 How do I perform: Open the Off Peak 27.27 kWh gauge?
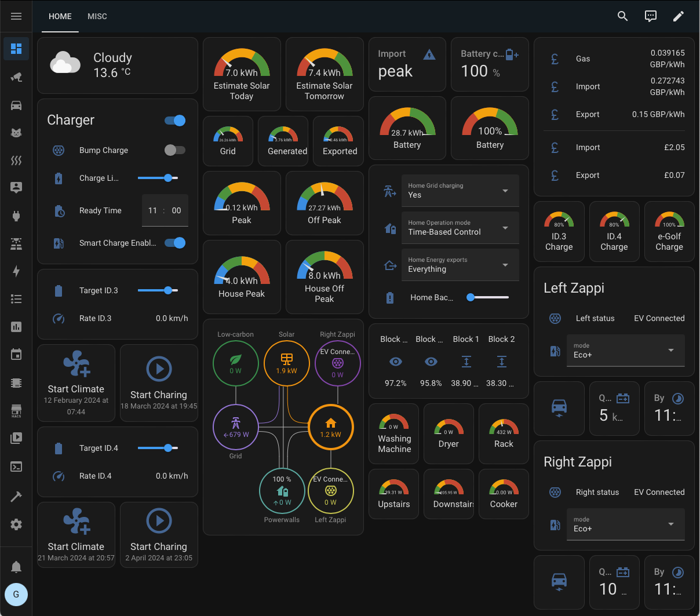tap(325, 203)
